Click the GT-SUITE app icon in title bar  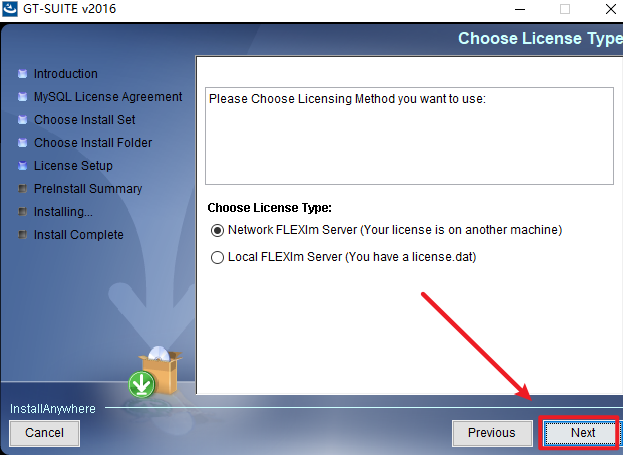click(9, 8)
